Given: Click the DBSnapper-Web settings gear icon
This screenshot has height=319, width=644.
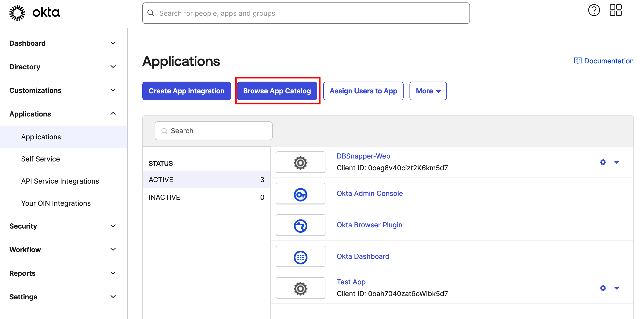Looking at the screenshot, I should 602,162.
